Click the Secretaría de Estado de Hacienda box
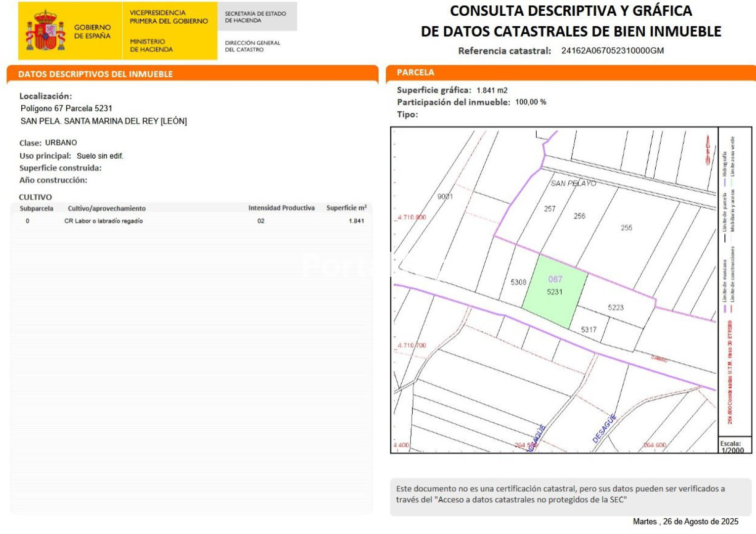 (x=255, y=17)
